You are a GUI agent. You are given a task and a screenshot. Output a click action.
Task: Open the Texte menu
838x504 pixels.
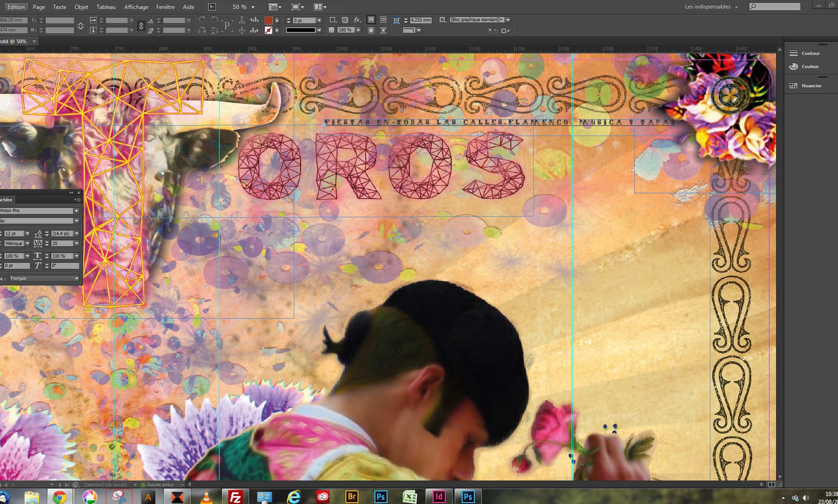point(60,7)
